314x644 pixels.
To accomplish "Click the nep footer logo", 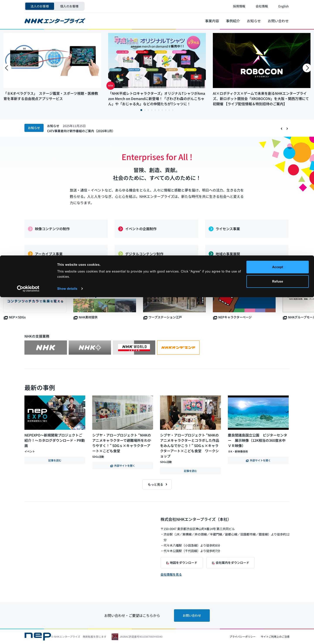I will tap(38, 636).
